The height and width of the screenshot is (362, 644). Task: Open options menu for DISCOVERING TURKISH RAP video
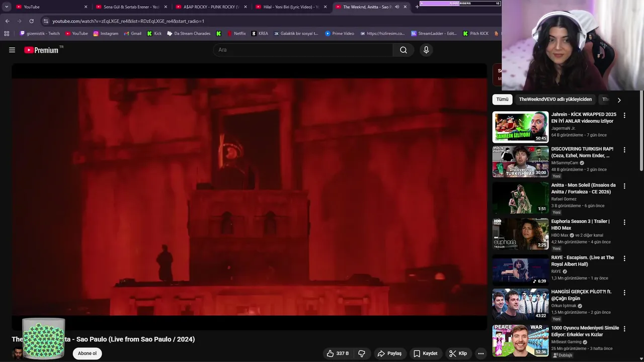624,150
